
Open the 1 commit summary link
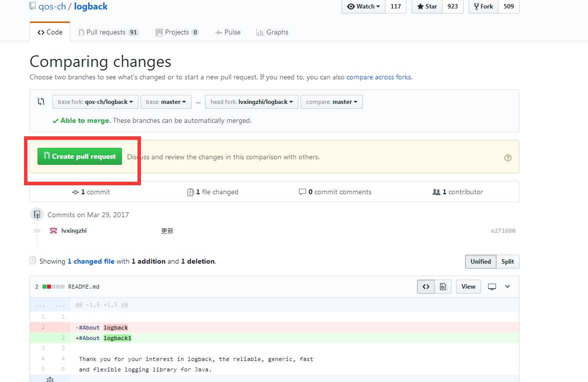[91, 192]
